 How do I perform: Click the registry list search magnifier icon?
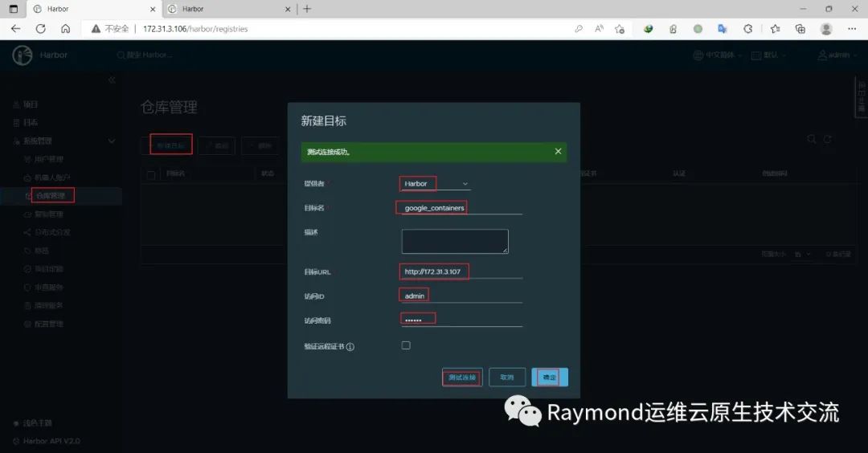click(812, 139)
